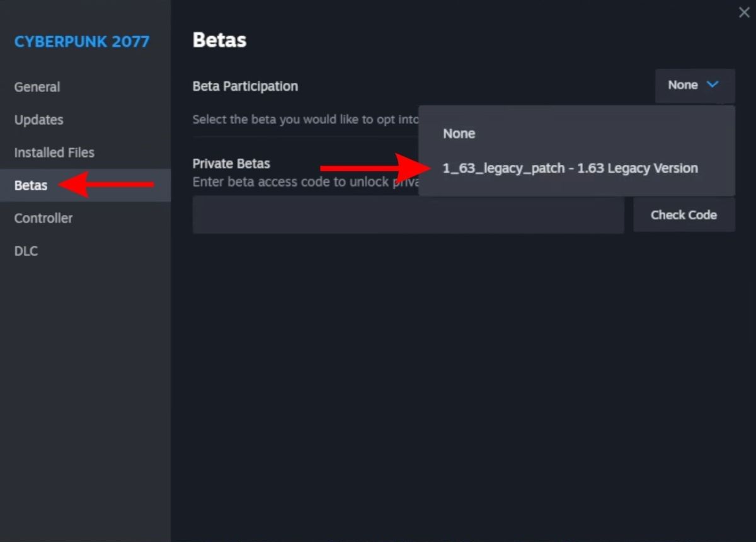Screen dimensions: 756x542
Task: Click the CYBERPUNK 2077 title
Action: 82,42
